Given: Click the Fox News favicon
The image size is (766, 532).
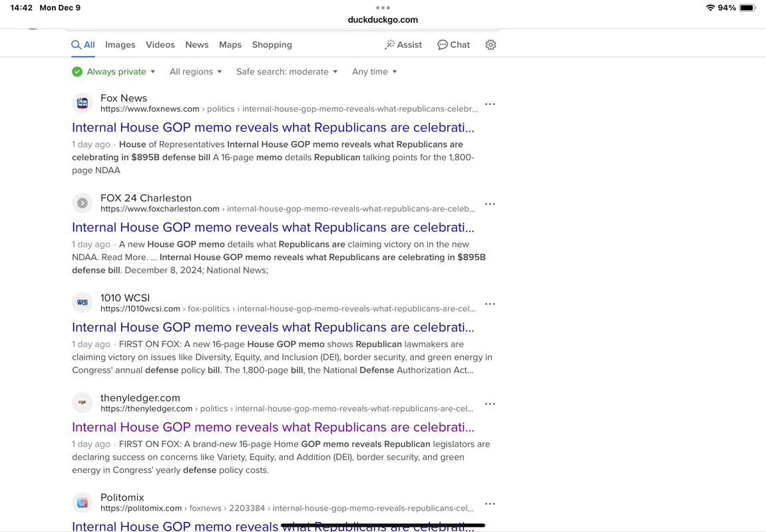Looking at the screenshot, I should coord(83,103).
